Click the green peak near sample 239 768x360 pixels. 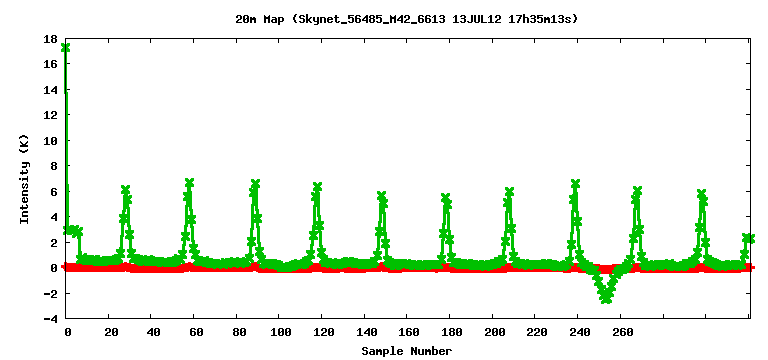coord(576,183)
